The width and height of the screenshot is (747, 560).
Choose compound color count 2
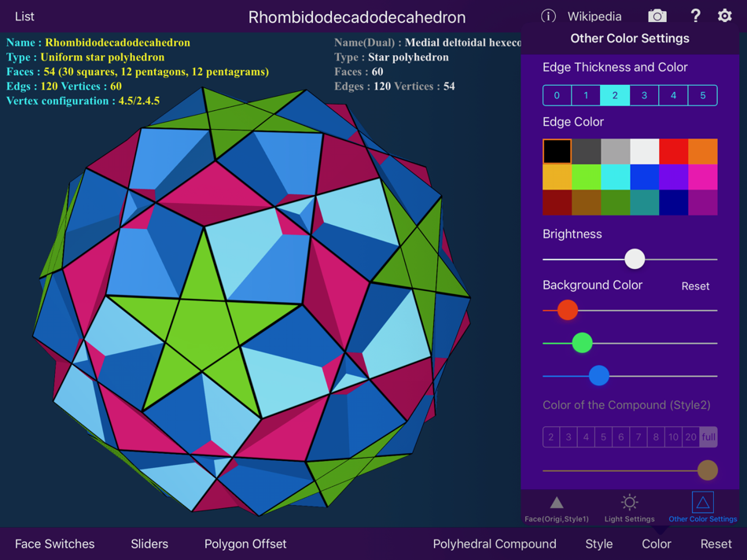click(x=551, y=437)
